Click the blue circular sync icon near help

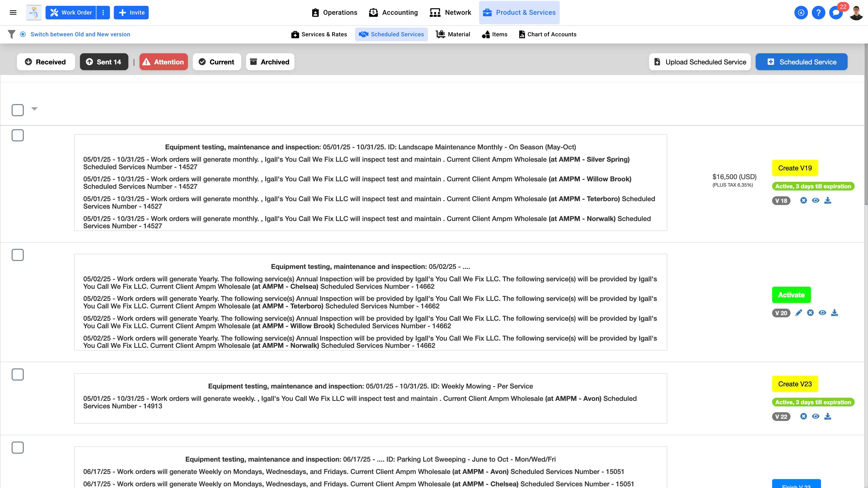tap(801, 13)
